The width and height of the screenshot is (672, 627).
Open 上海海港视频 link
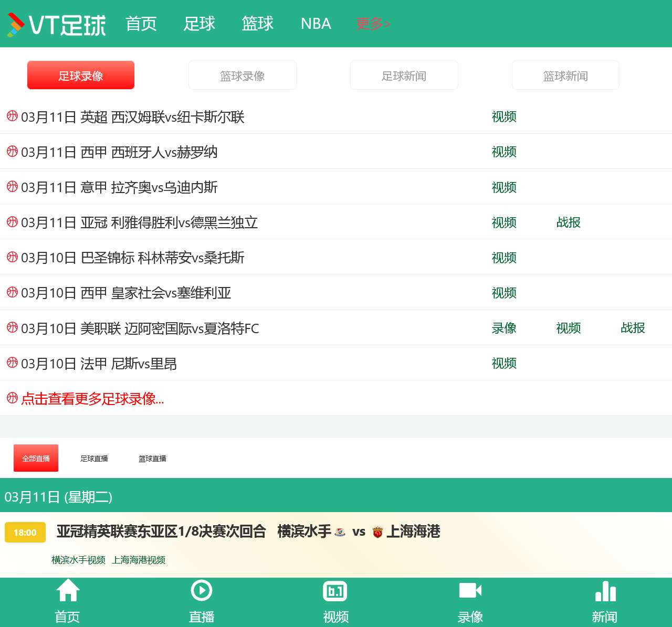[139, 560]
